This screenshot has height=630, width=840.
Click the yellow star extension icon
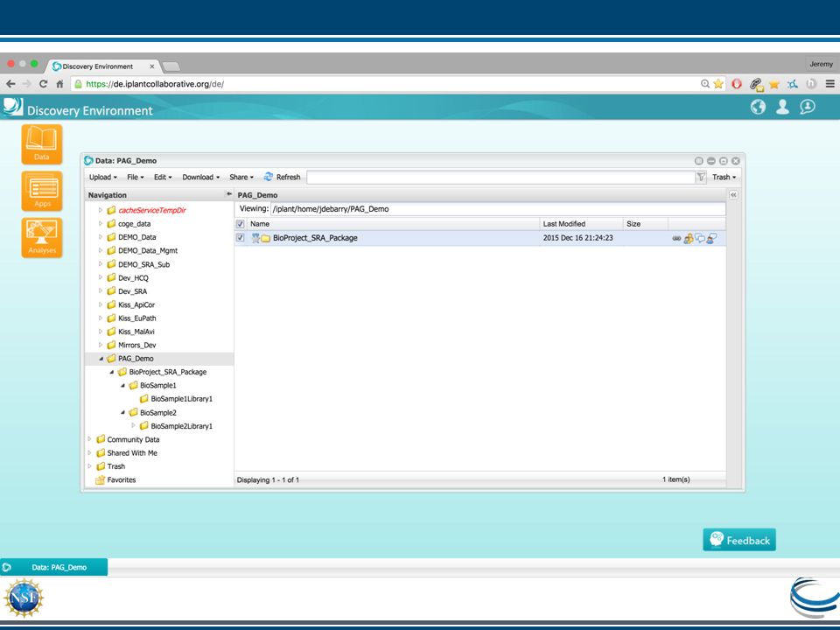click(774, 84)
